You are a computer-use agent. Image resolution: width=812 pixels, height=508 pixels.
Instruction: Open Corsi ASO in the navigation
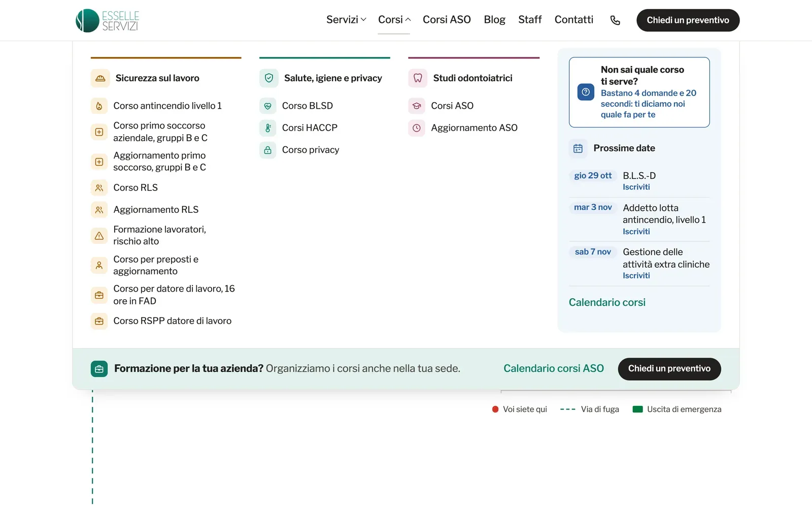447,20
